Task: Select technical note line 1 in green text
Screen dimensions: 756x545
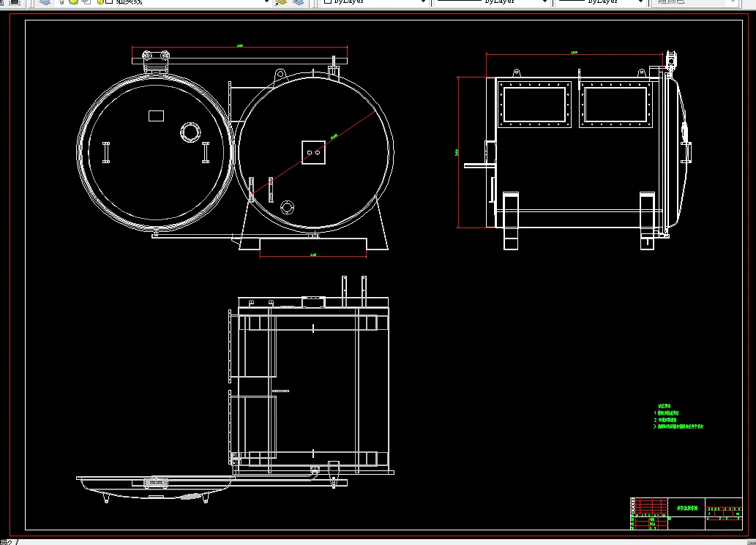Action: (666, 413)
